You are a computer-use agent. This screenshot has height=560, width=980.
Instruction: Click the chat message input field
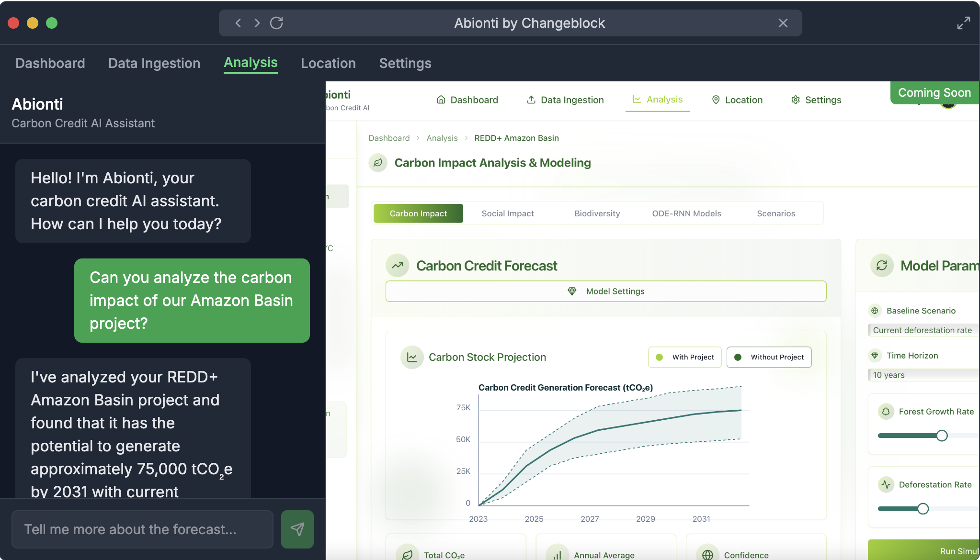[x=142, y=529]
